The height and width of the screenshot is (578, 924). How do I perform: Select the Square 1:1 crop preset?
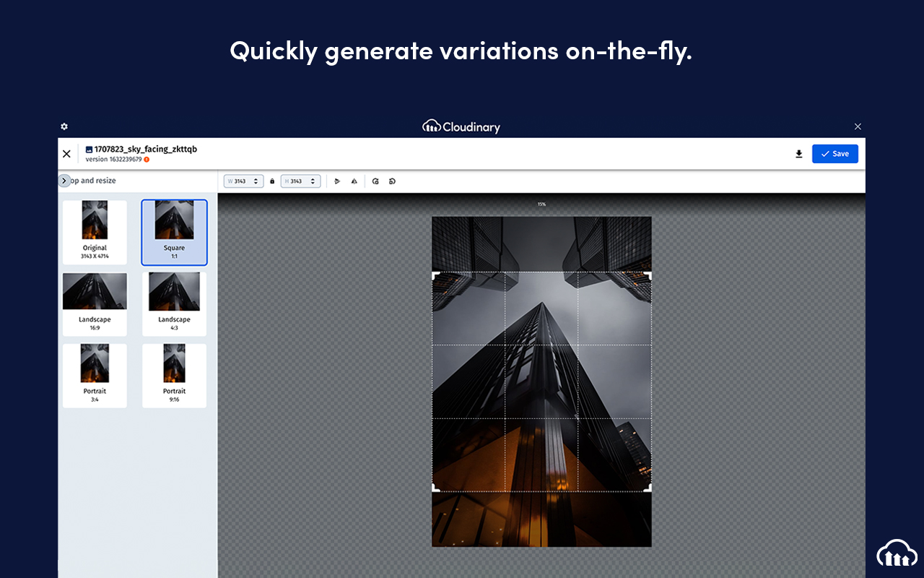[174, 233]
